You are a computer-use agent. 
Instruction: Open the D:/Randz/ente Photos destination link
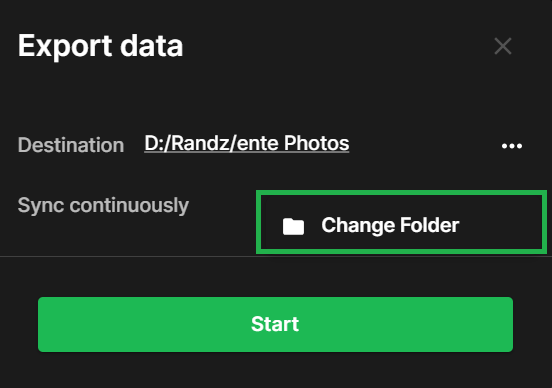(x=247, y=143)
